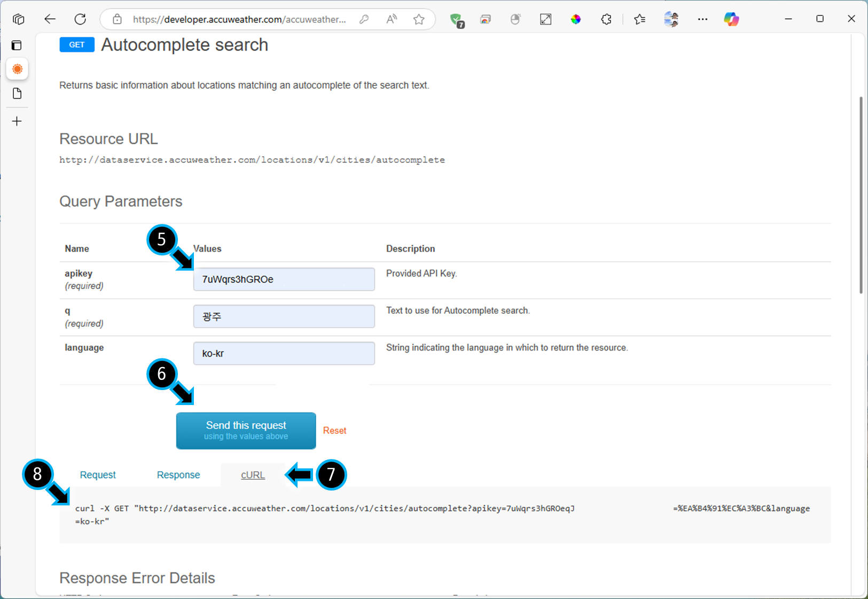This screenshot has height=599, width=868.
Task: Switch to the Request tab
Action: click(98, 474)
